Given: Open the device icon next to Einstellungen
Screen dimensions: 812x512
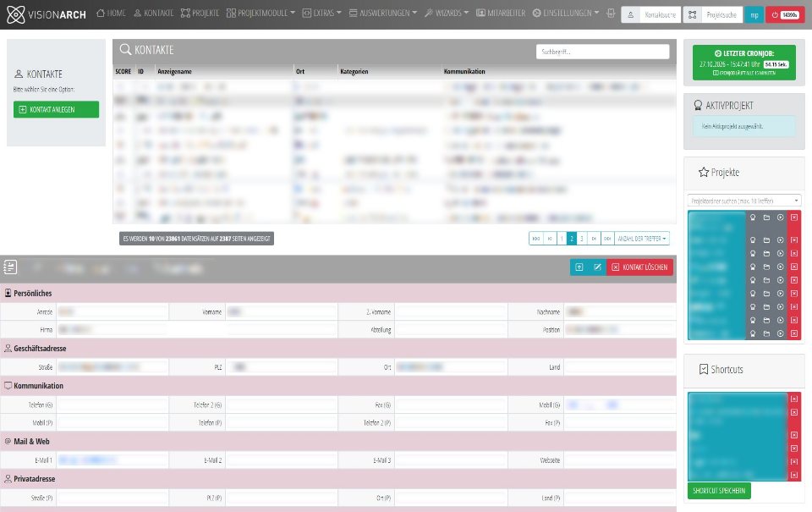Looking at the screenshot, I should [x=611, y=13].
